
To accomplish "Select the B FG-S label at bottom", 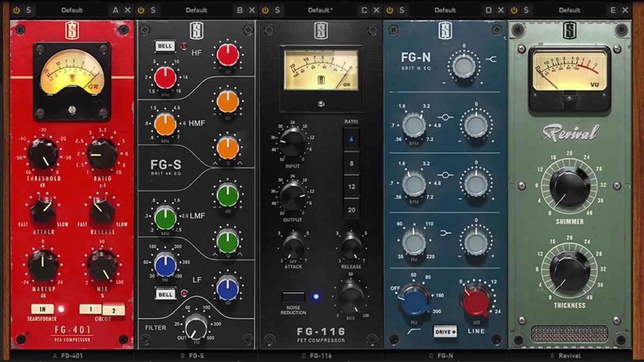I will click(x=192, y=356).
